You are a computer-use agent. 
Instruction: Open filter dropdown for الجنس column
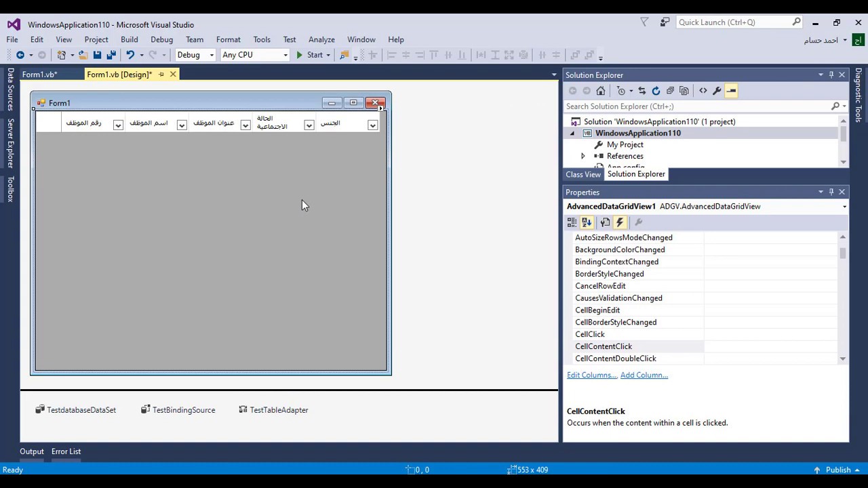pyautogui.click(x=373, y=125)
